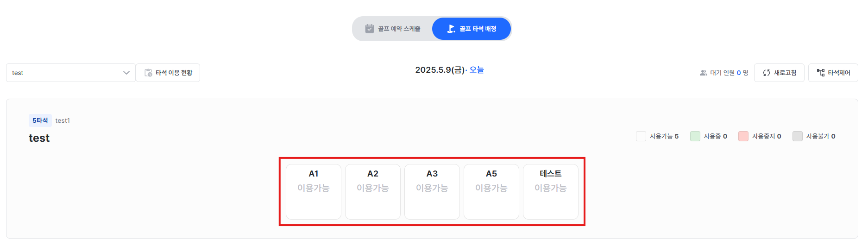Viewport: 868px width, 246px height.
Task: Click the golf flag icon in 골프 타석 배정 tab
Action: pos(451,29)
